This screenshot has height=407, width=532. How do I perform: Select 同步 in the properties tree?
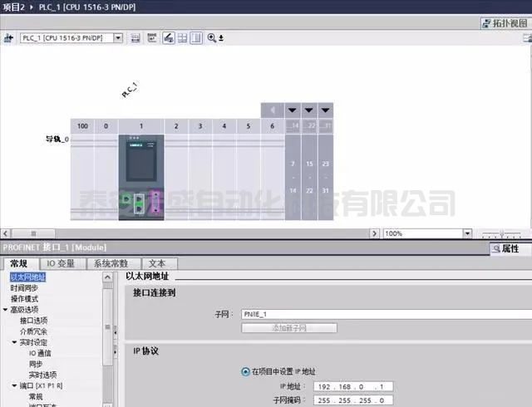(x=36, y=364)
